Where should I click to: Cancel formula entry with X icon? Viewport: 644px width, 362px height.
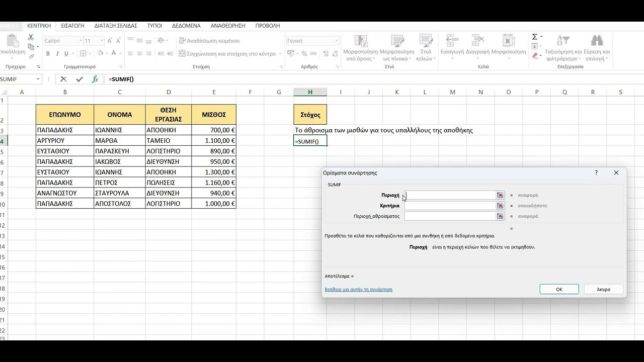pos(63,79)
